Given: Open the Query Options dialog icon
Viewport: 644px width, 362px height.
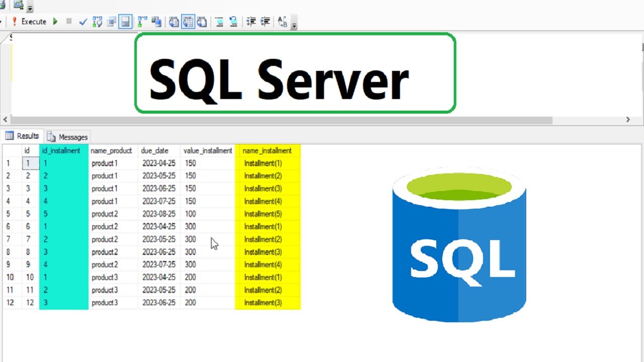Looking at the screenshot, I should (x=111, y=22).
